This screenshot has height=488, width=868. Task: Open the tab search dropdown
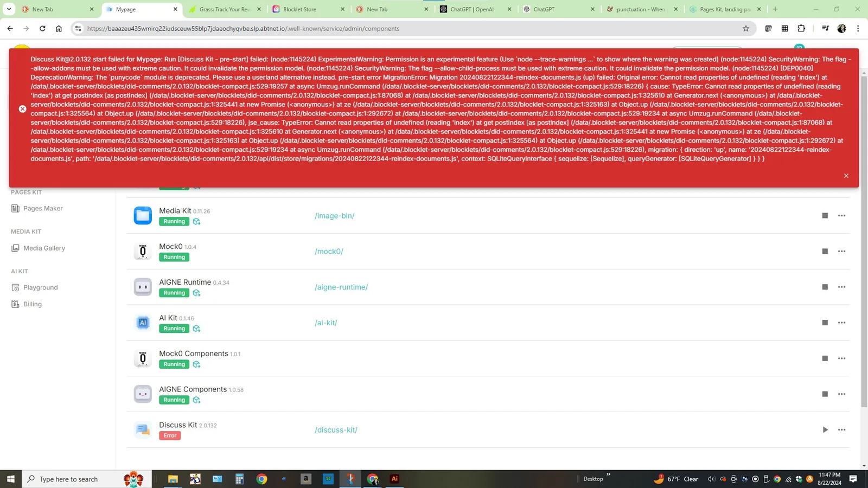pos(9,9)
